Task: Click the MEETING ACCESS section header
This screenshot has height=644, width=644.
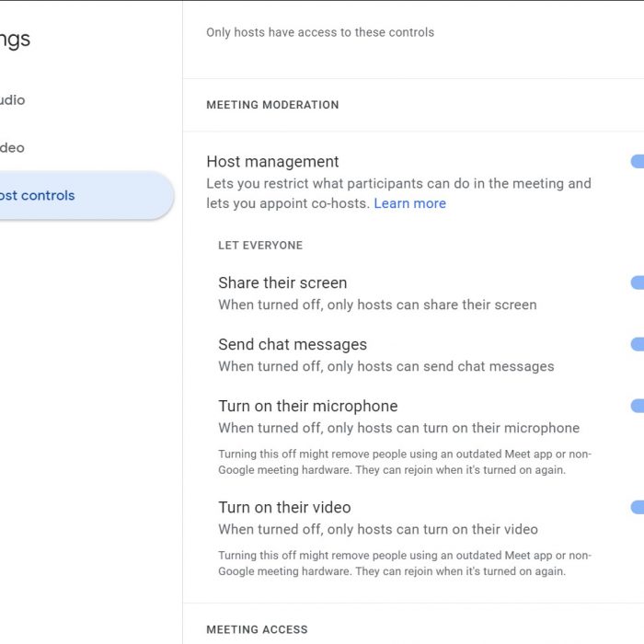Action: coord(257,629)
